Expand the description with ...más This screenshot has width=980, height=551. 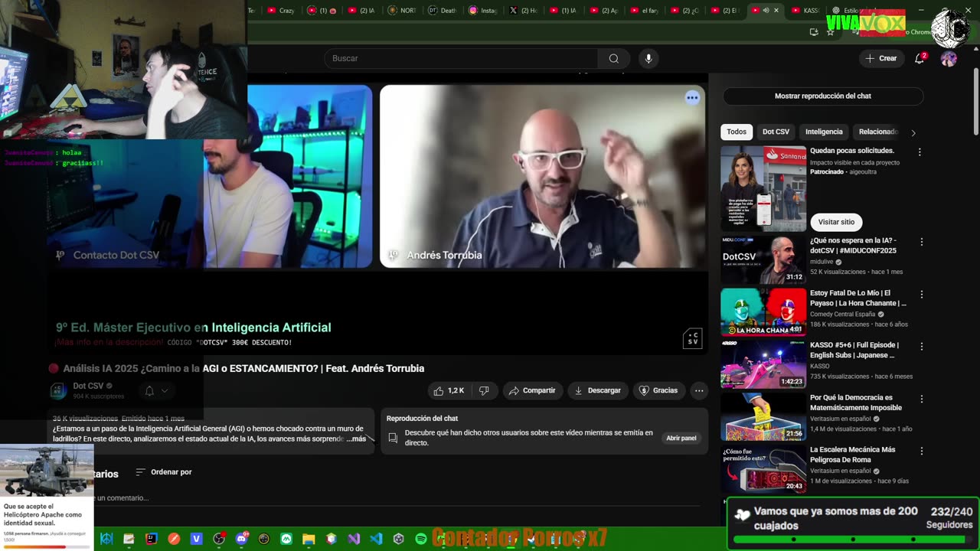click(x=356, y=439)
